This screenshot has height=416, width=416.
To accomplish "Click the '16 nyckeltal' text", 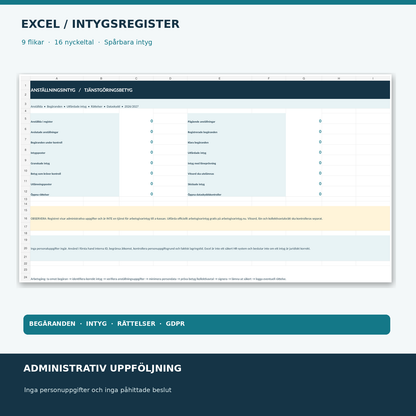I will coord(74,42).
